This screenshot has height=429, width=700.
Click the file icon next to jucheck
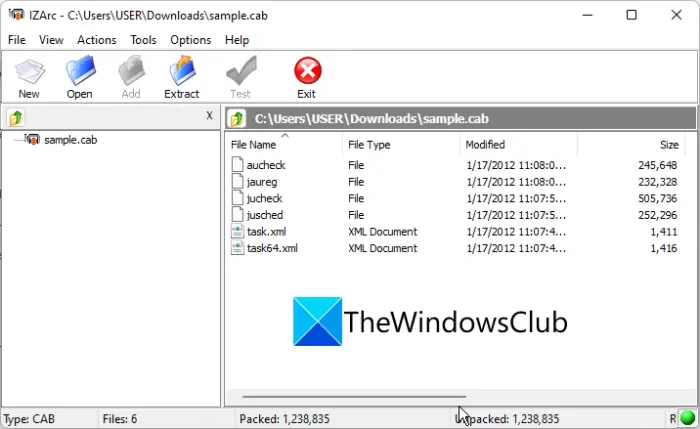[238, 198]
